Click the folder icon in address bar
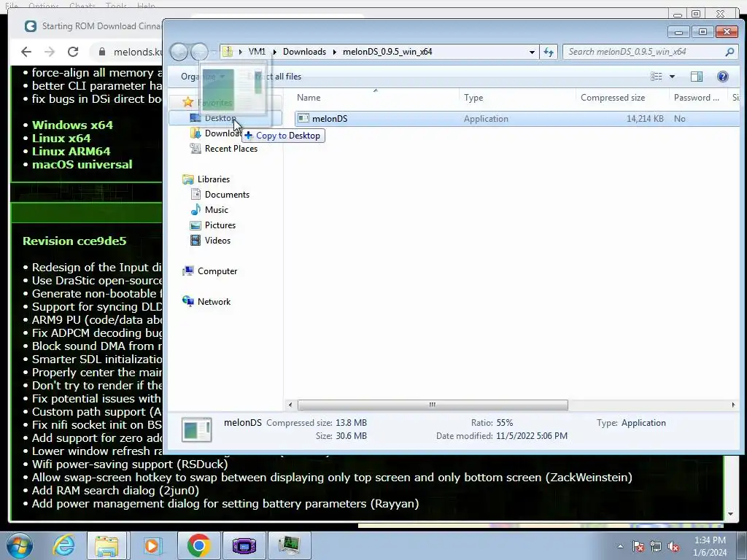747x560 pixels. coord(228,52)
